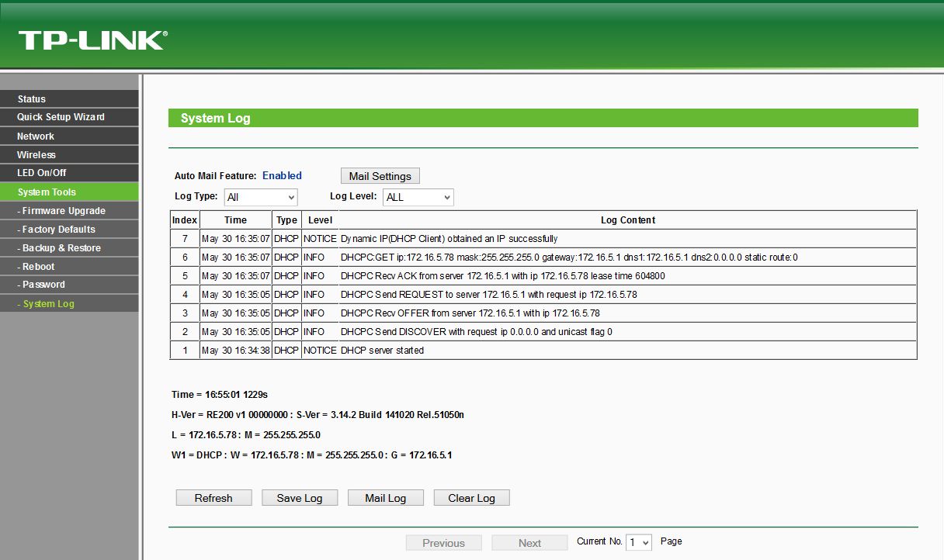Go to LED On/Off settings
Viewport: 944px width, 560px height.
tap(69, 173)
